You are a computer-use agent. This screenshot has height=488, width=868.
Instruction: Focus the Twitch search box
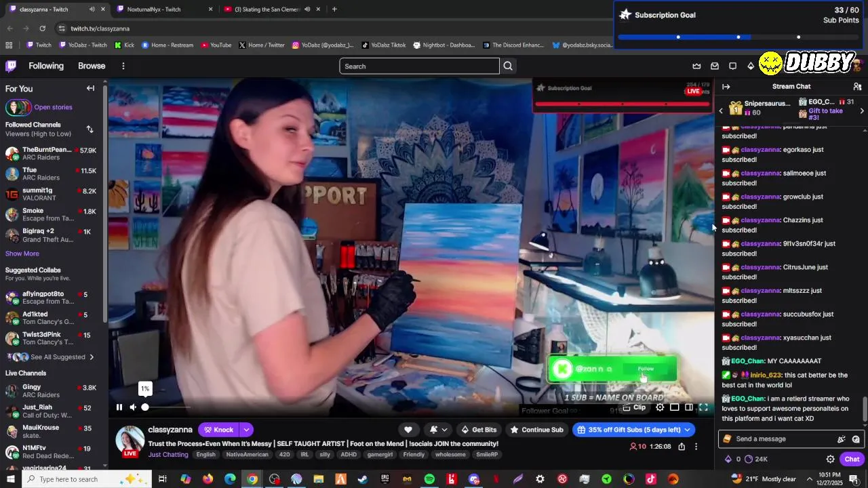pos(419,66)
